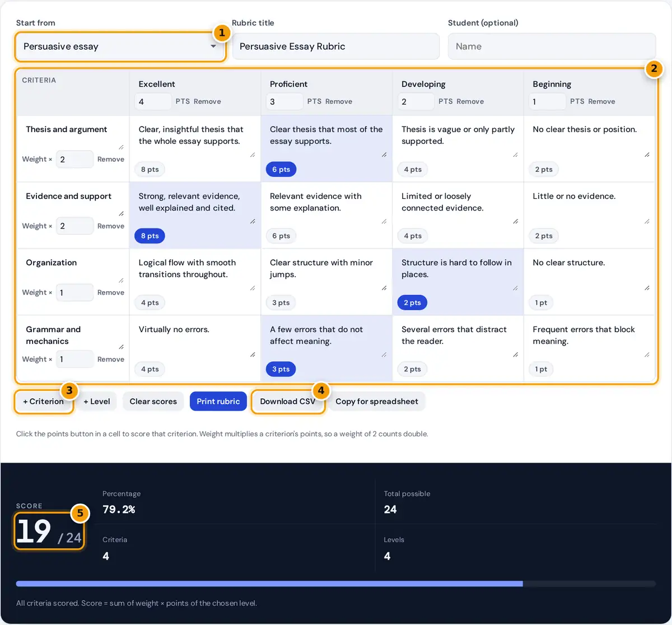Download the rubric as CSV
This screenshot has height=625, width=672.
coord(288,401)
